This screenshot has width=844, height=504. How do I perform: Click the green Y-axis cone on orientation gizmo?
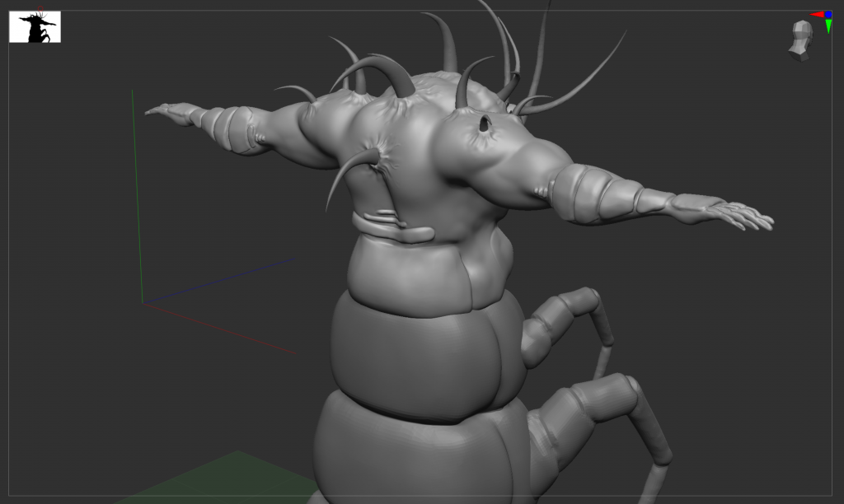pyautogui.click(x=828, y=26)
